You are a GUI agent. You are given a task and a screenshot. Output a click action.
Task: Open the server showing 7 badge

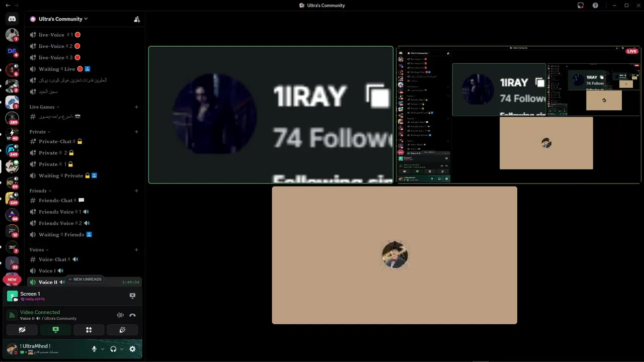point(12,247)
